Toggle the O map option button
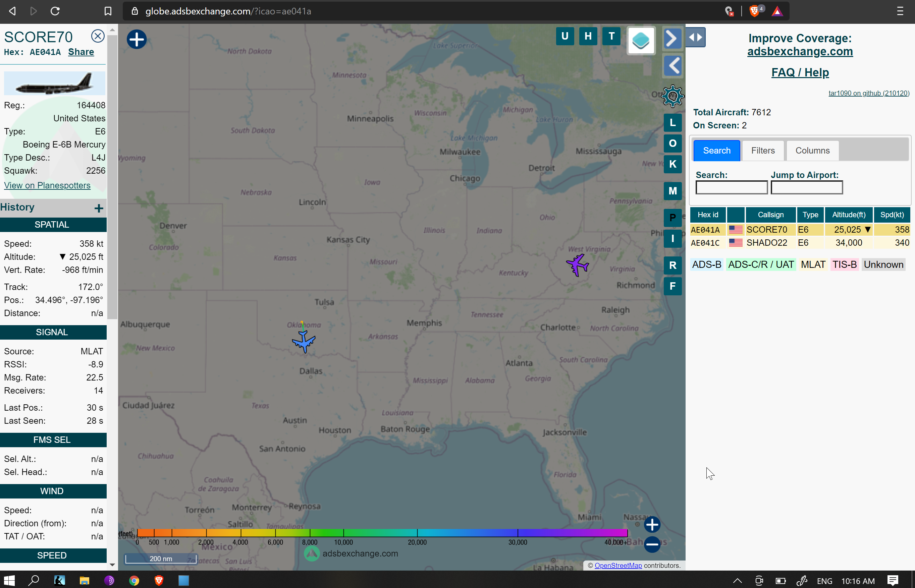Viewport: 915px width, 588px height. (672, 143)
